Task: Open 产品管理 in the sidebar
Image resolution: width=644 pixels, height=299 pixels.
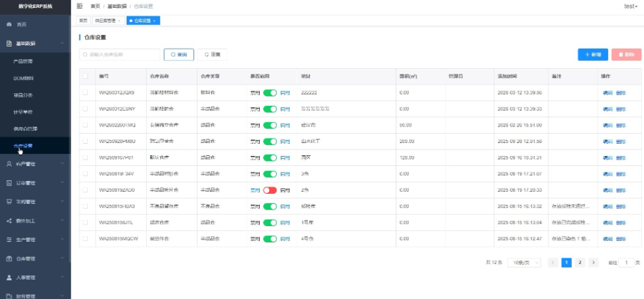Action: click(x=23, y=62)
